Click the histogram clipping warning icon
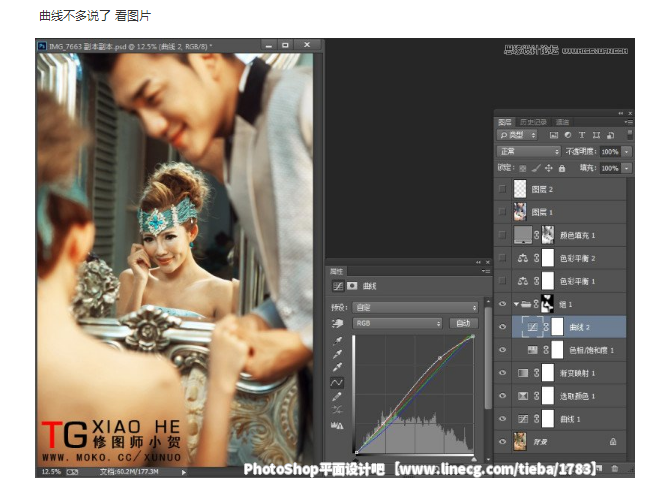This screenshot has height=488, width=652. click(337, 425)
